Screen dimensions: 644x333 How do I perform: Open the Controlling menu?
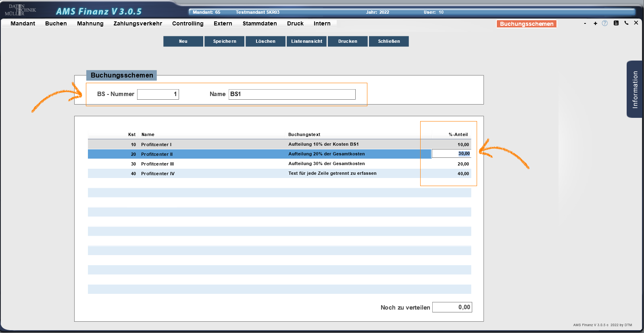(x=188, y=23)
